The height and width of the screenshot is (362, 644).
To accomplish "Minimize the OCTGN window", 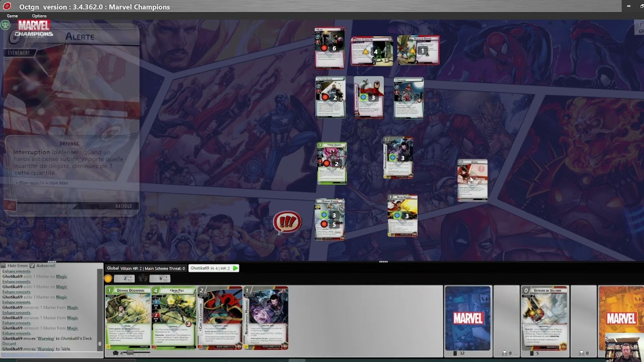I will click(x=628, y=7).
